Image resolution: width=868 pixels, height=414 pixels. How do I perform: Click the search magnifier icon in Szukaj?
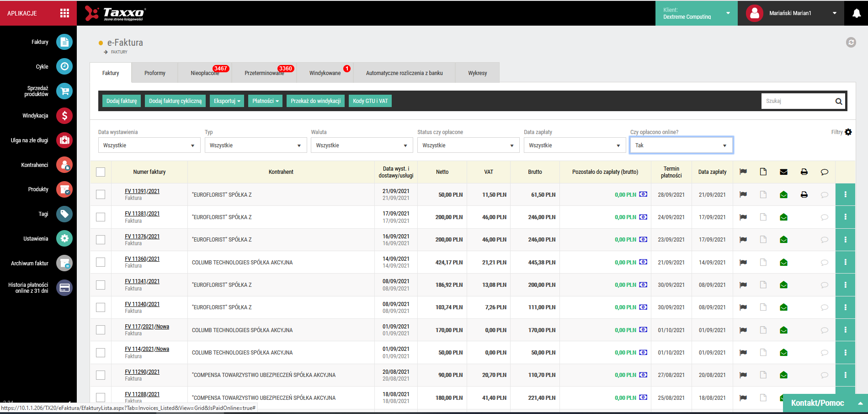tap(839, 102)
